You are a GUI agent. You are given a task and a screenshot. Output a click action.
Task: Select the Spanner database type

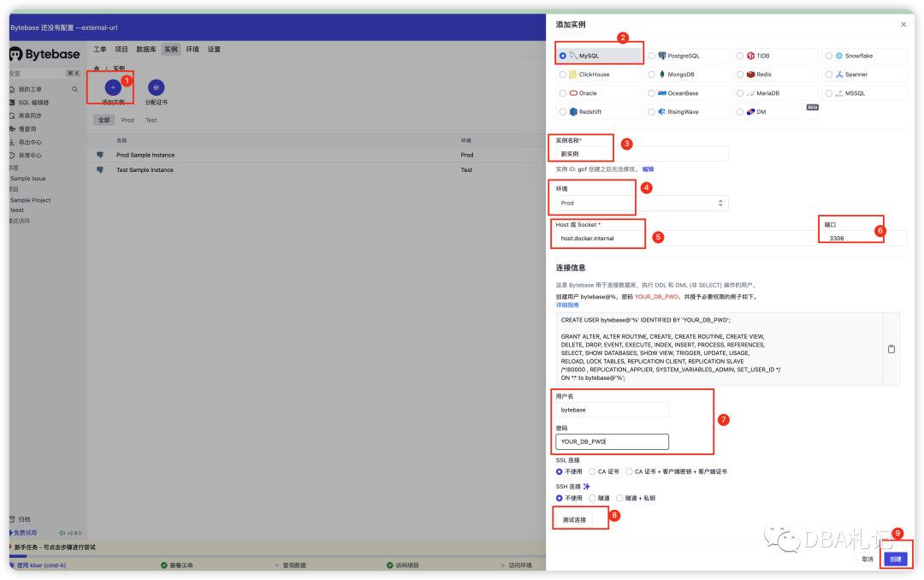(x=864, y=74)
